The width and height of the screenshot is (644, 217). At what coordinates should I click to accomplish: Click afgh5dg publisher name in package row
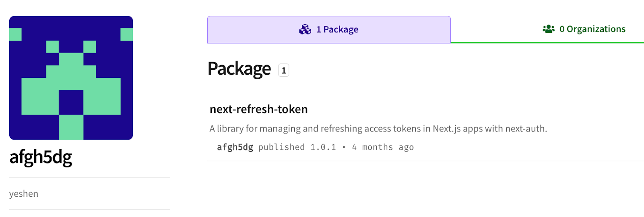[x=235, y=147]
